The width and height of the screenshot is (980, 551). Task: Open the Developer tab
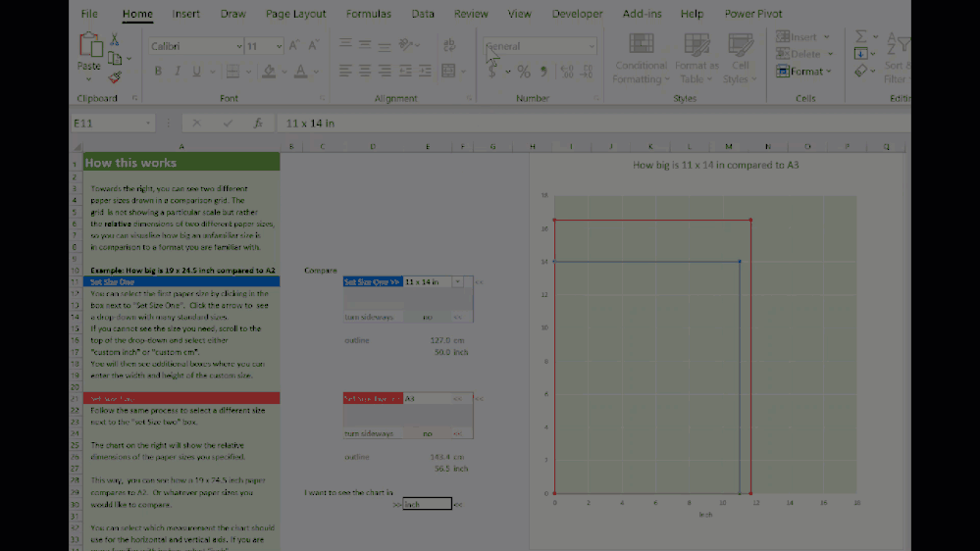click(577, 14)
